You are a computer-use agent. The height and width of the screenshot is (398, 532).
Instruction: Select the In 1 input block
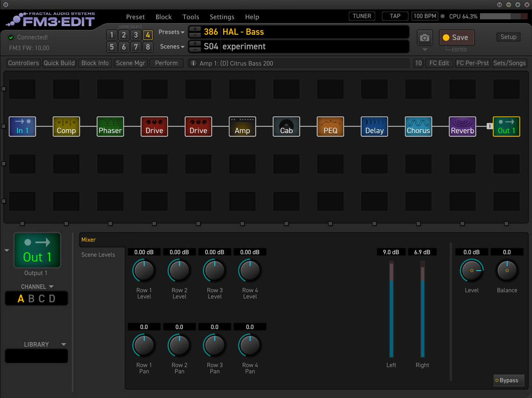(x=22, y=126)
